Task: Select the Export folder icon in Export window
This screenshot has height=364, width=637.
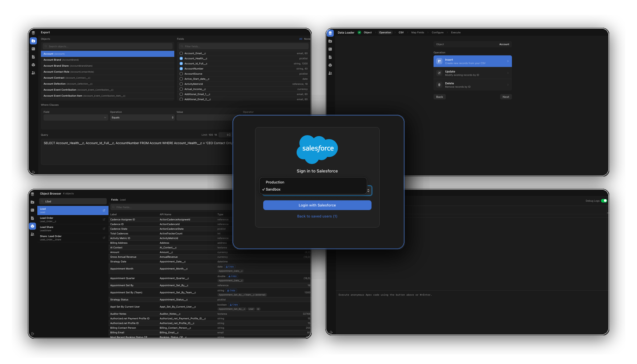Action: [33, 41]
